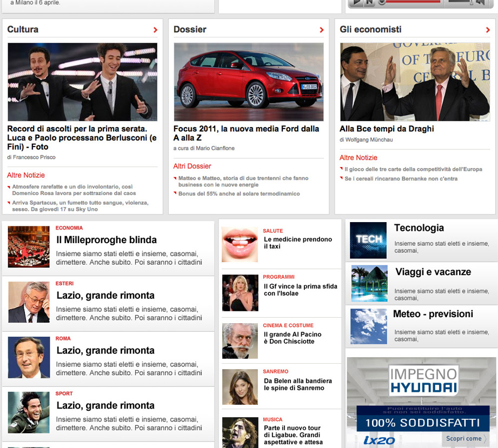Open 'Il gioco delle tre carte' link
The height and width of the screenshot is (448, 498).
[414, 169]
